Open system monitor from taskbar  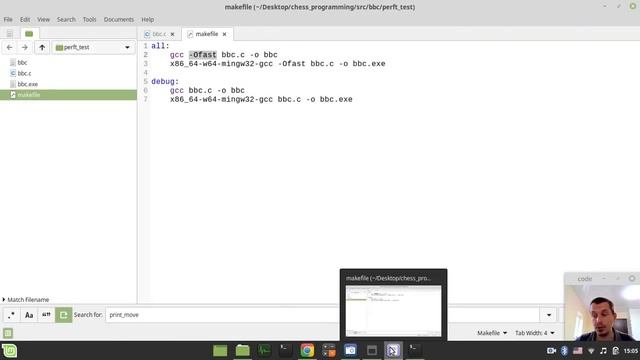pos(264,351)
